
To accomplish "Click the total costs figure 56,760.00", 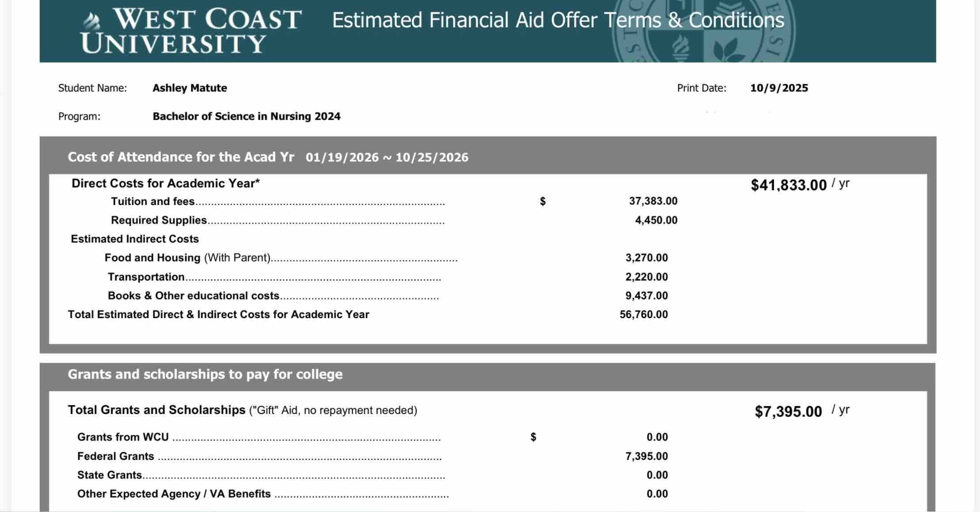I will 643,315.
